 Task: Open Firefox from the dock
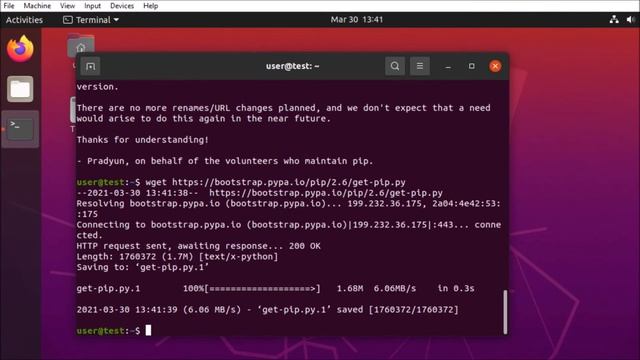[x=20, y=49]
